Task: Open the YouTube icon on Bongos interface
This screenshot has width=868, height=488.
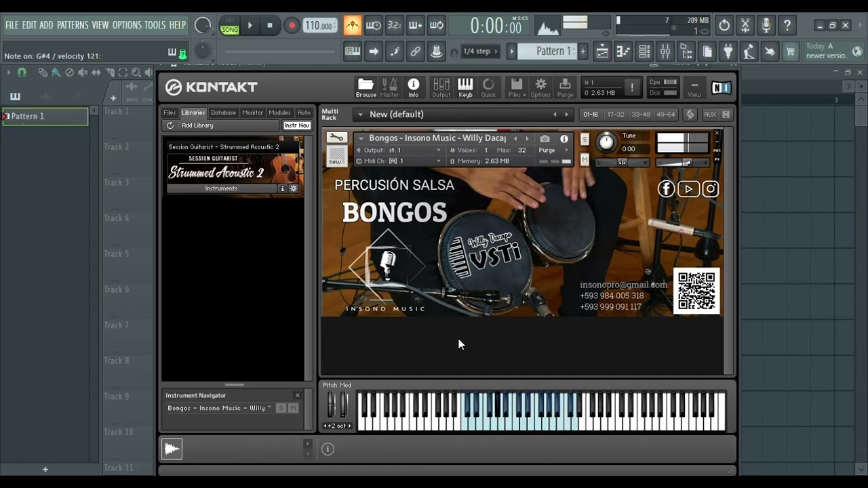Action: click(x=688, y=189)
